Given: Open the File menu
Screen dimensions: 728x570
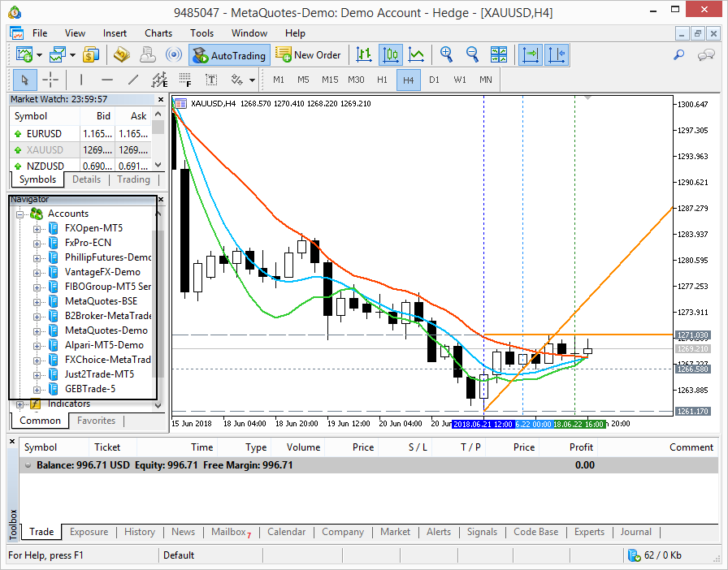Looking at the screenshot, I should click(x=40, y=33).
